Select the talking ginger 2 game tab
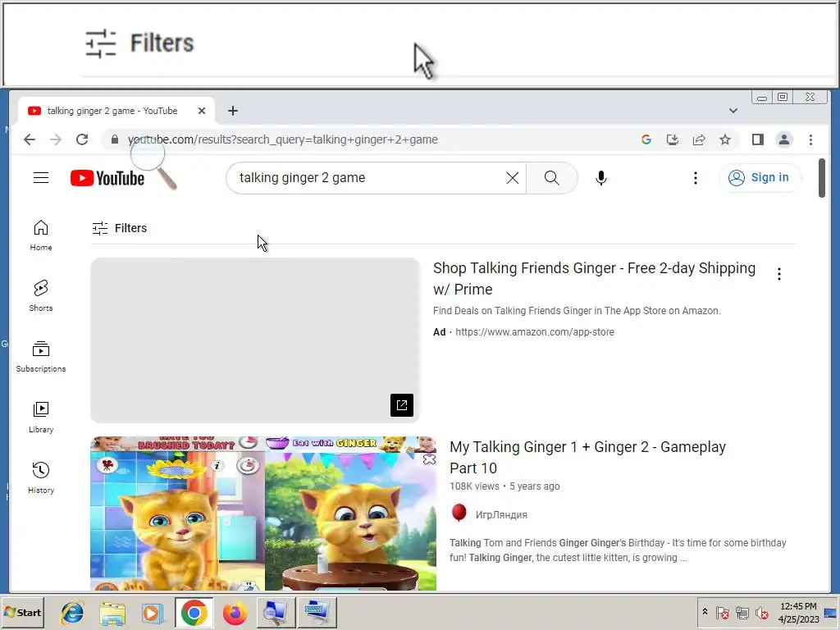The width and height of the screenshot is (840, 630). 112,111
